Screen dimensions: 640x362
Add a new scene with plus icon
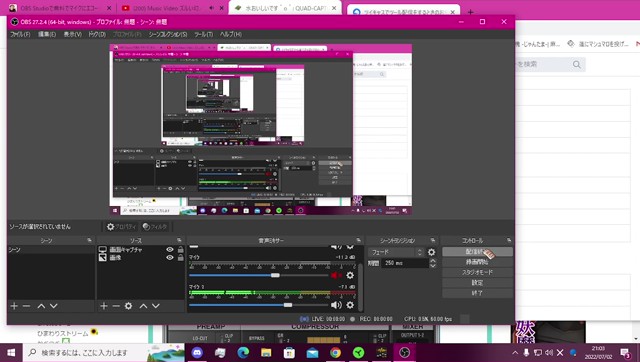14,306
